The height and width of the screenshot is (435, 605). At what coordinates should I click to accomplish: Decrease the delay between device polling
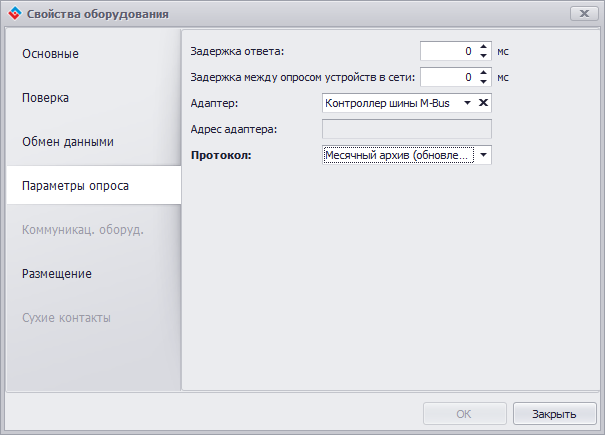coord(484,82)
